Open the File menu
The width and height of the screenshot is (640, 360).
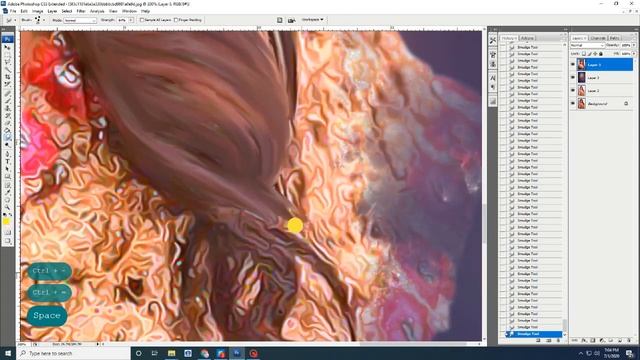pyautogui.click(x=13, y=11)
